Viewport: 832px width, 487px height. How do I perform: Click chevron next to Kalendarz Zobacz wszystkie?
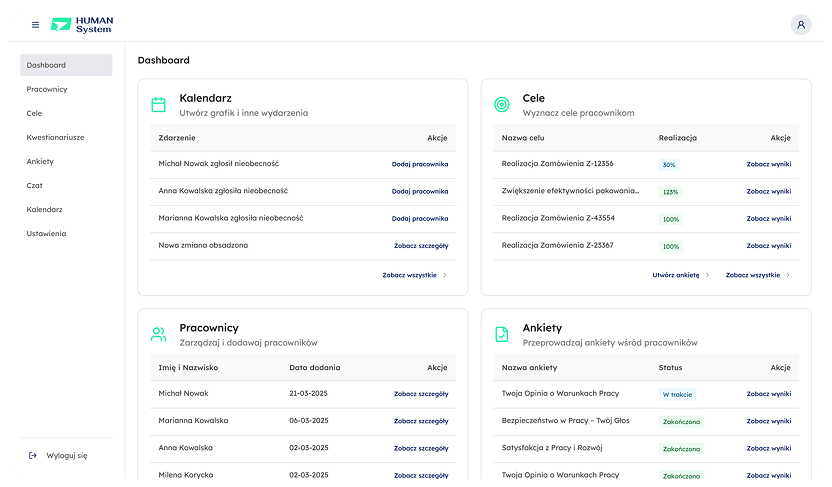tap(445, 275)
